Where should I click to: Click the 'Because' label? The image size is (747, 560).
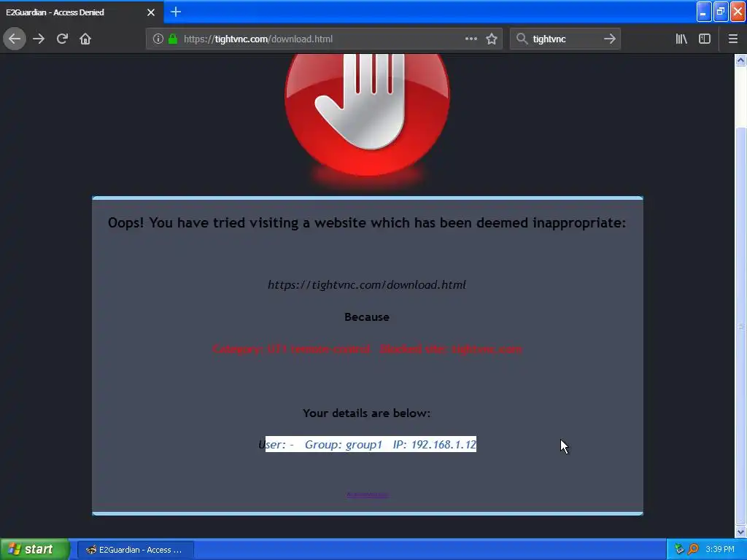click(x=367, y=317)
